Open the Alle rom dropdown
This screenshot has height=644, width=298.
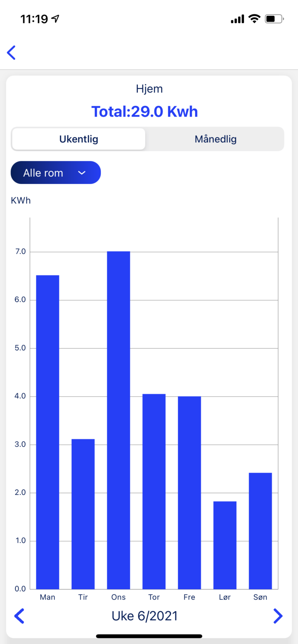coord(55,173)
